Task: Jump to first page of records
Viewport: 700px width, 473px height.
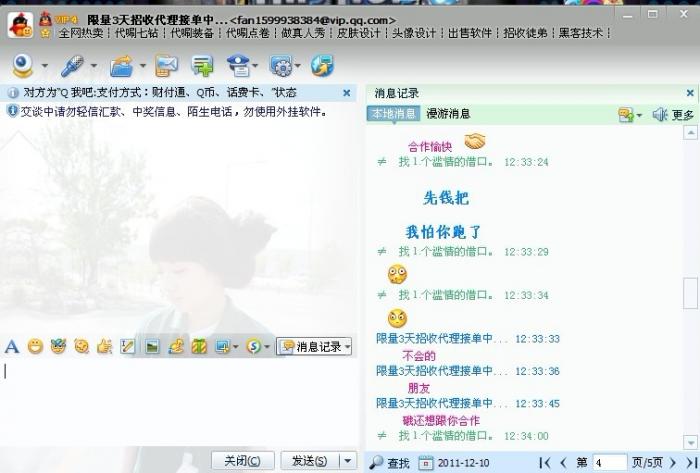Action: [x=545, y=463]
